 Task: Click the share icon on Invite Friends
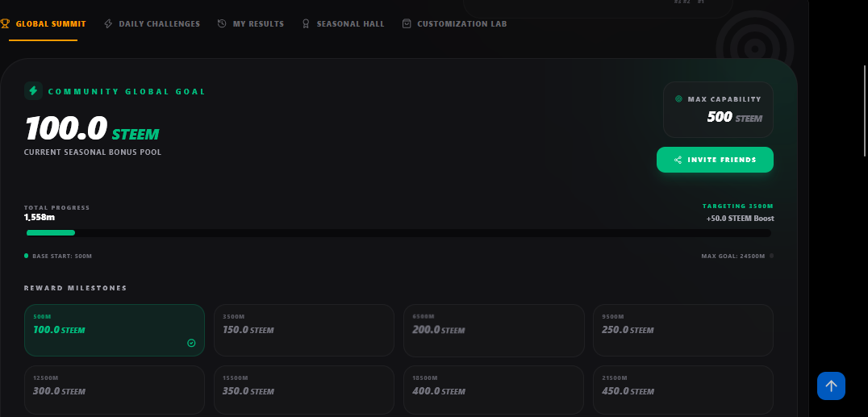coord(678,160)
